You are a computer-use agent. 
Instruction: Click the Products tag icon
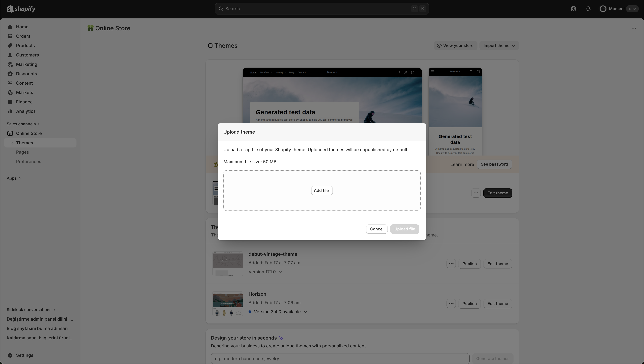[x=10, y=46]
